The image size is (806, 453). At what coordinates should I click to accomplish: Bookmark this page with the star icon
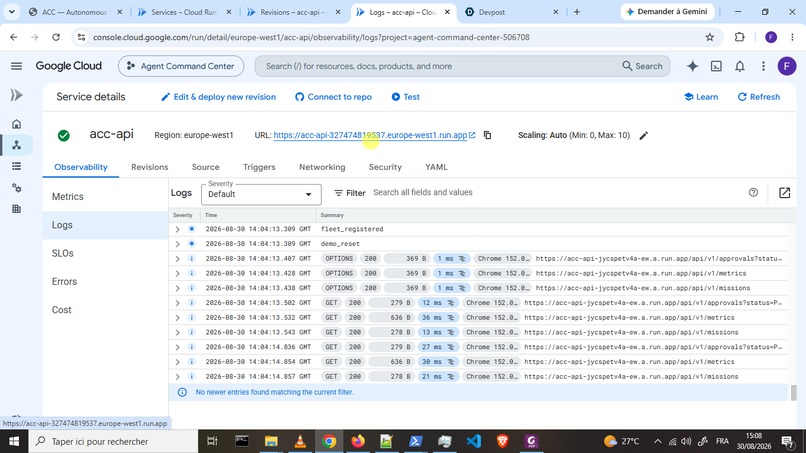[710, 37]
